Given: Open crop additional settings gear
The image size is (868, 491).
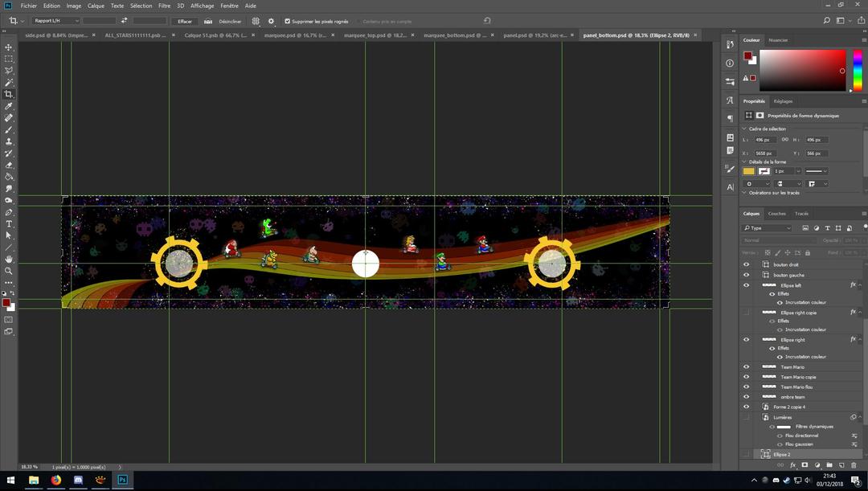Looking at the screenshot, I should click(x=271, y=21).
